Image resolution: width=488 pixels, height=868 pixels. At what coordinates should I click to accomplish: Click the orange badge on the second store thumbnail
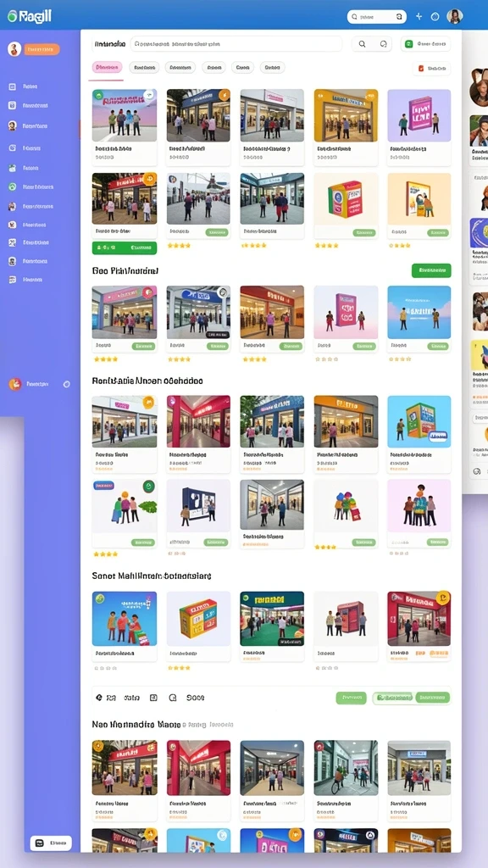point(224,95)
